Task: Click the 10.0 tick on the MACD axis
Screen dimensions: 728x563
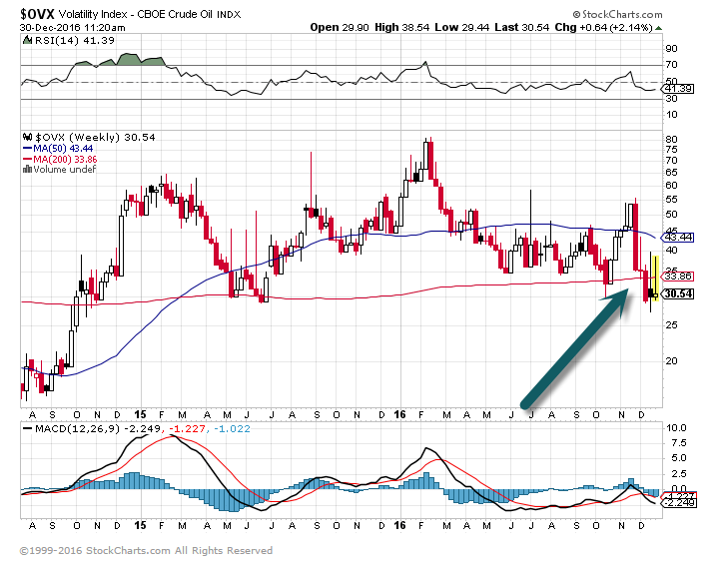Action: [x=676, y=428]
